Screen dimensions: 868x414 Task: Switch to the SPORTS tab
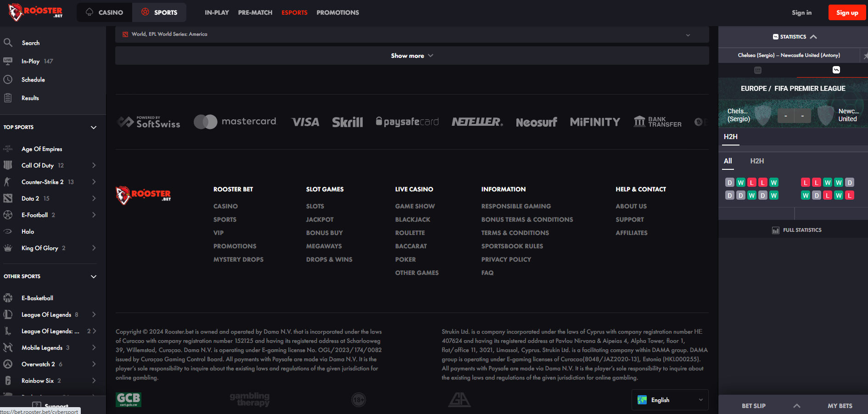point(159,12)
